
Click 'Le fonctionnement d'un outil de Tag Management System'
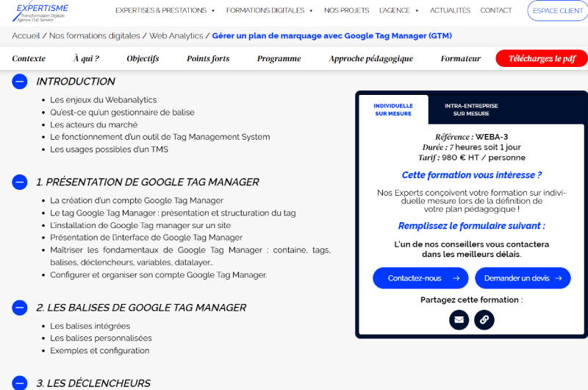[x=160, y=137]
